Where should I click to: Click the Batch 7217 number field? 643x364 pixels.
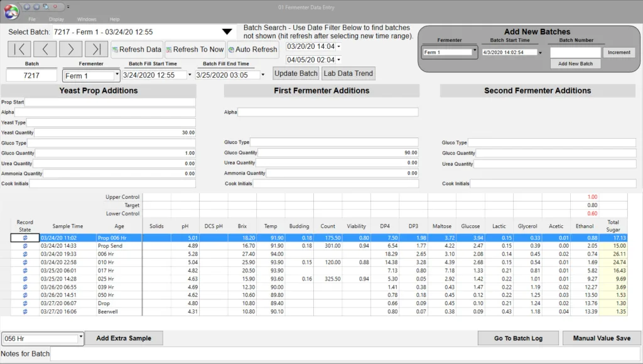[x=31, y=75]
